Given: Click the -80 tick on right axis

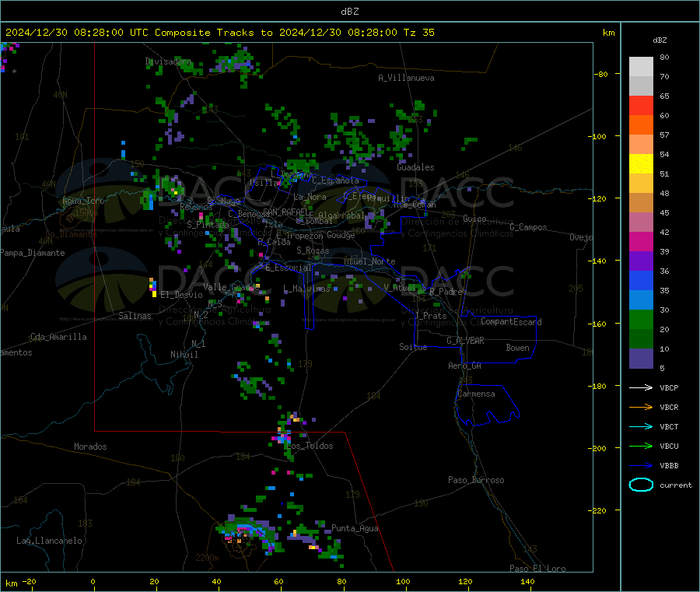Looking at the screenshot, I should click(x=600, y=74).
